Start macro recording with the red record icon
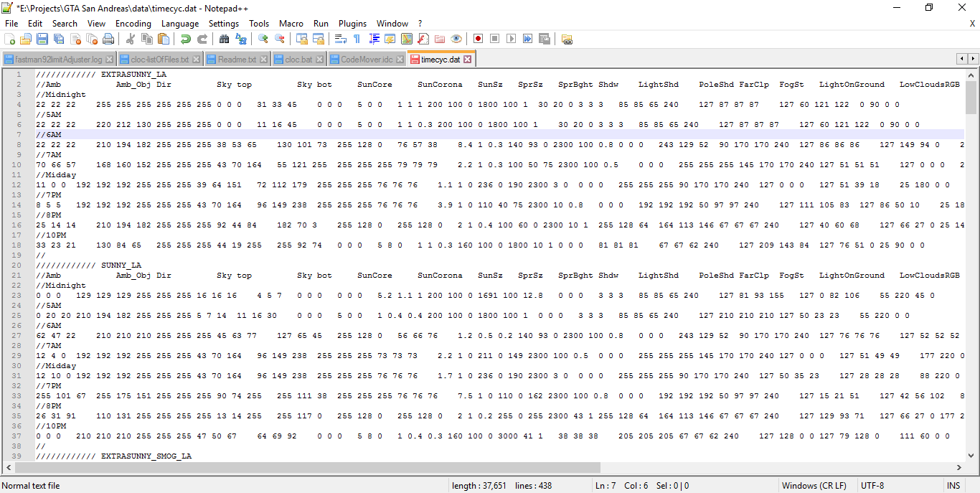The height and width of the screenshot is (493, 980). 478,39
